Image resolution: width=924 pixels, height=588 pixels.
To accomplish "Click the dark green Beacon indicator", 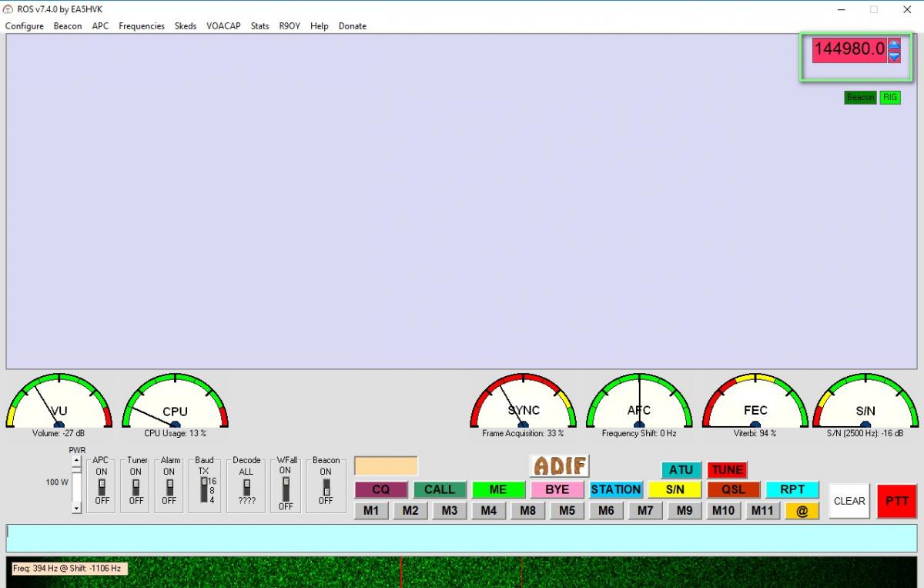I will (x=859, y=98).
